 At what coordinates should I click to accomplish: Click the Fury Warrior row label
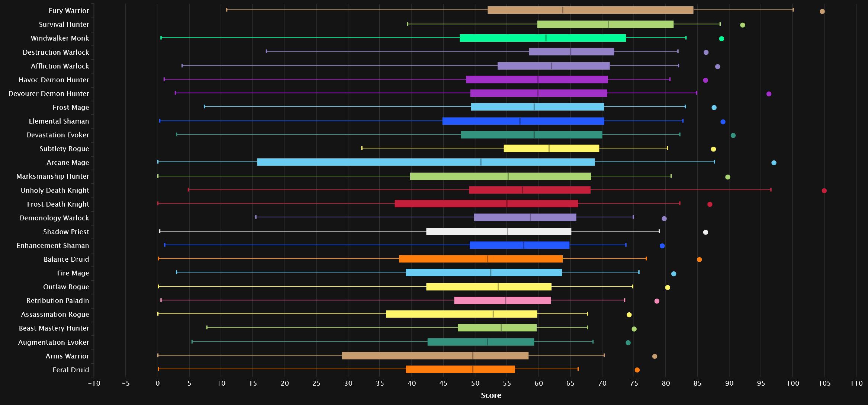(69, 11)
